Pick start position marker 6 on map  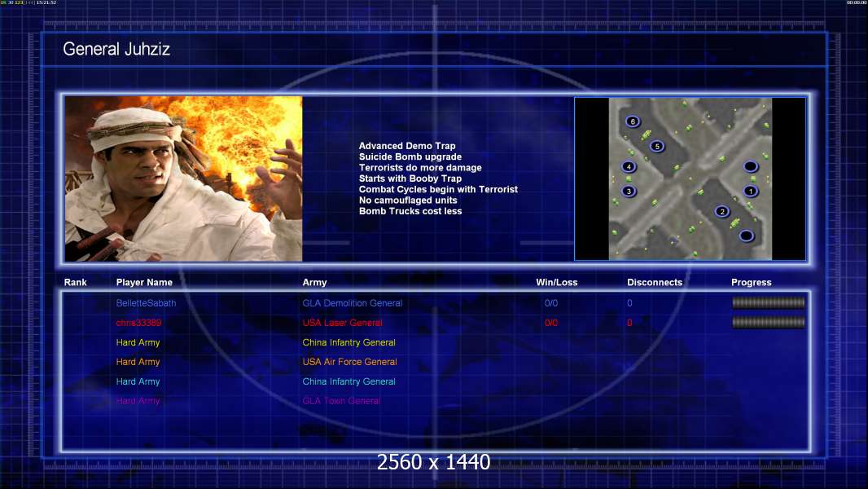pyautogui.click(x=633, y=121)
